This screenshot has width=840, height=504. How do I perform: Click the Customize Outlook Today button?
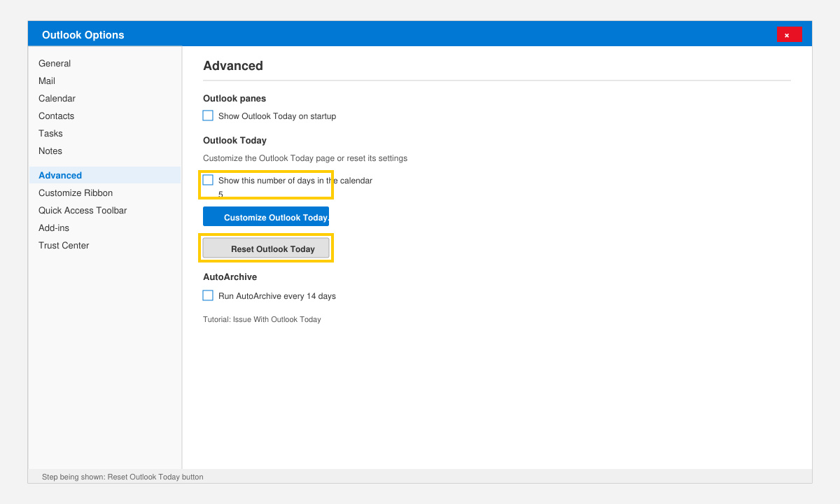point(266,216)
